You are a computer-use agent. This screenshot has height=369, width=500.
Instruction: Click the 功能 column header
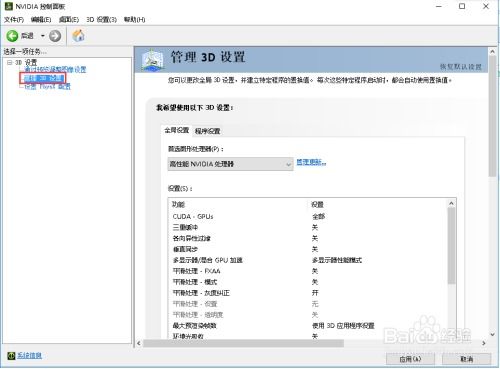tap(178, 204)
